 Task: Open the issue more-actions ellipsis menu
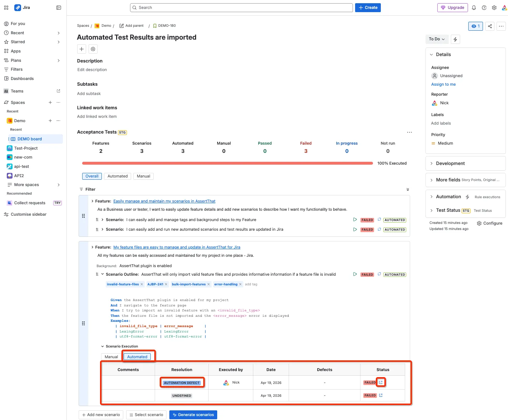click(x=501, y=26)
